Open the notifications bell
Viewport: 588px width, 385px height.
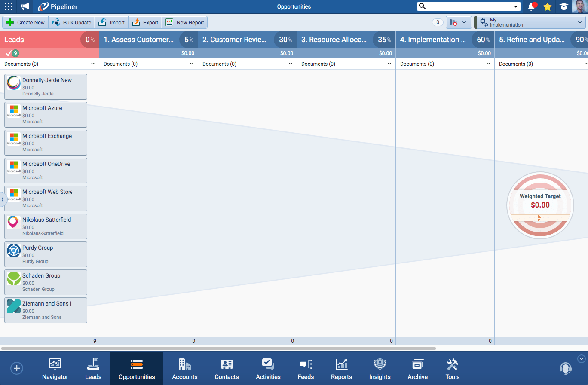[x=532, y=6]
